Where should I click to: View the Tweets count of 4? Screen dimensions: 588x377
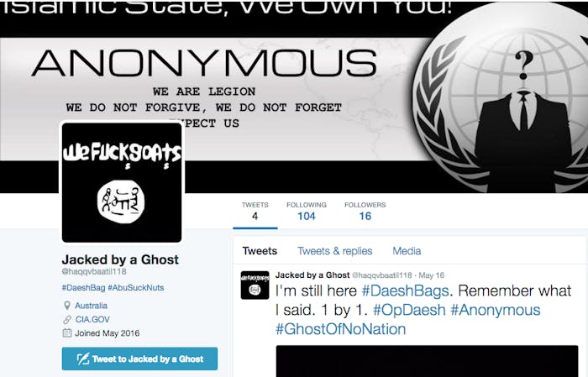pyautogui.click(x=255, y=211)
